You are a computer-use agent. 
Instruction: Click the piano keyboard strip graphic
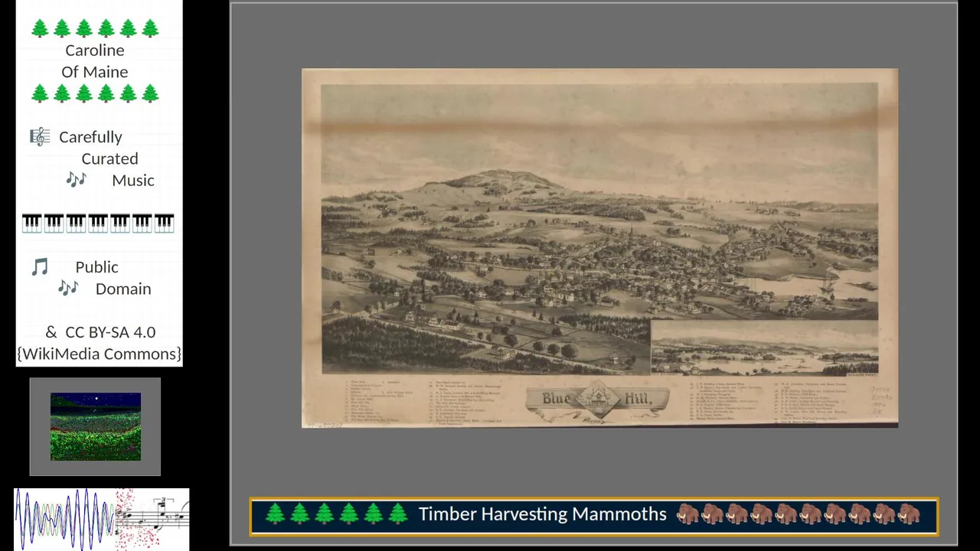[x=98, y=223]
